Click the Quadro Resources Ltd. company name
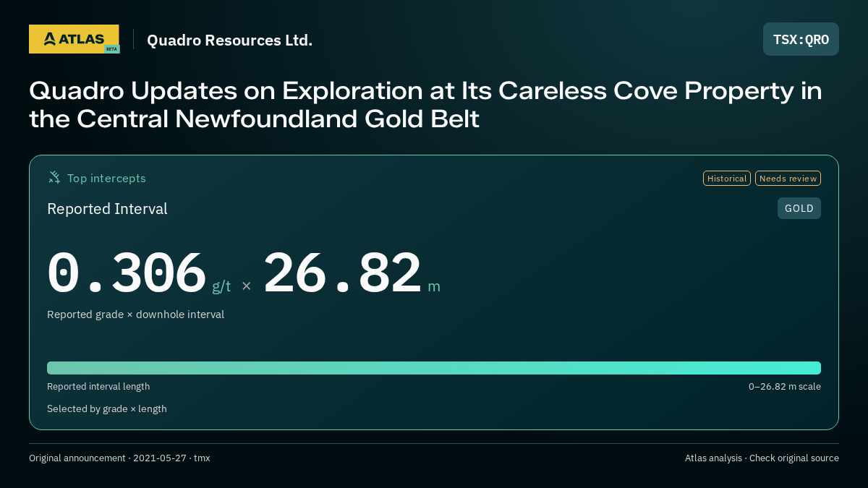868x488 pixels. [x=230, y=40]
